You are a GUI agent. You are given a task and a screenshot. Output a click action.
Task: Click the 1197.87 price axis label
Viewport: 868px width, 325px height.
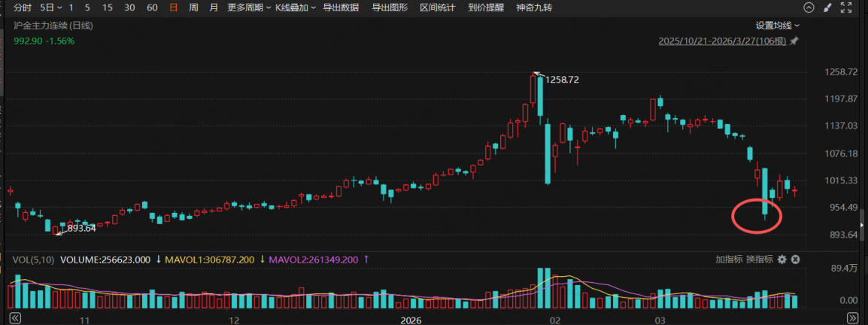pyautogui.click(x=841, y=99)
